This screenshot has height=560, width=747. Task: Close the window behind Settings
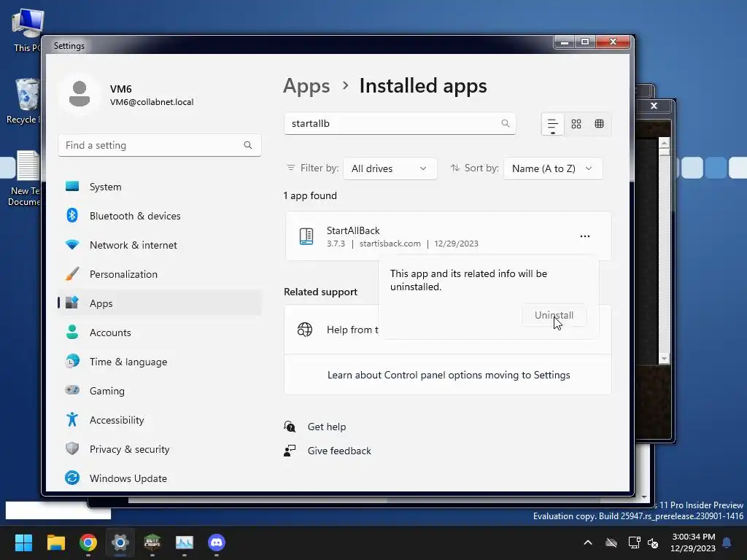(x=654, y=106)
